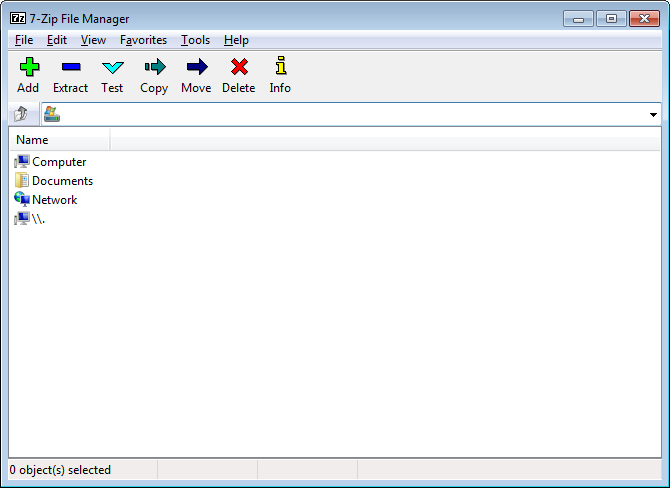Select the Network entry
Image resolution: width=670 pixels, height=488 pixels.
(x=54, y=200)
